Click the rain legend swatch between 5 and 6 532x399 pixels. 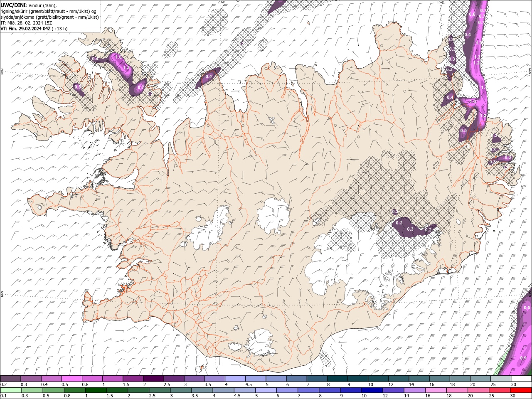pos(266,390)
